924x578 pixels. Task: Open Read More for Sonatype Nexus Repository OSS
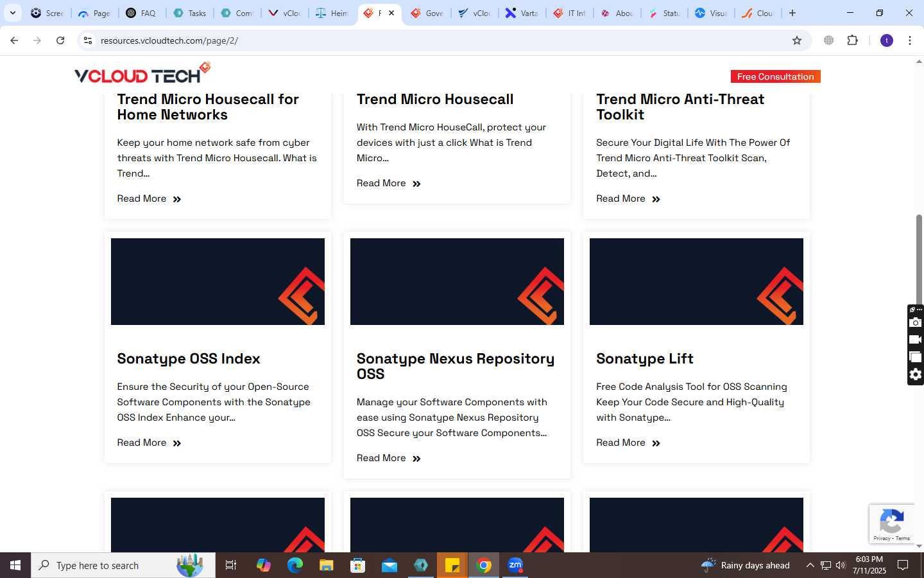point(389,458)
